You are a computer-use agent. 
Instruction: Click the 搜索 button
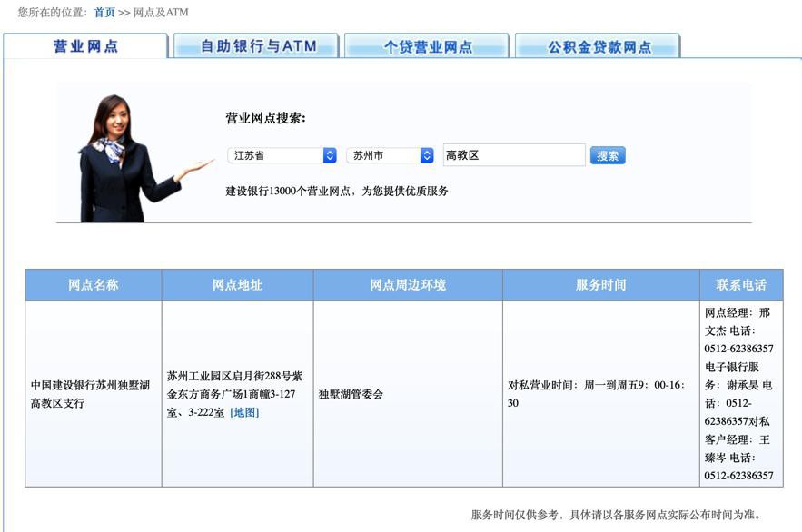[608, 155]
